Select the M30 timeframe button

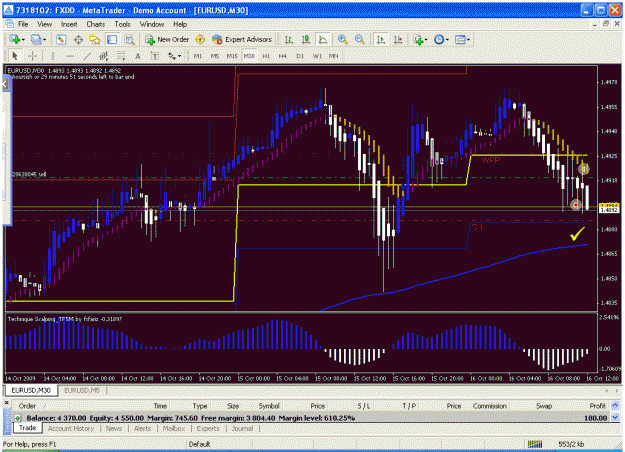pos(249,56)
